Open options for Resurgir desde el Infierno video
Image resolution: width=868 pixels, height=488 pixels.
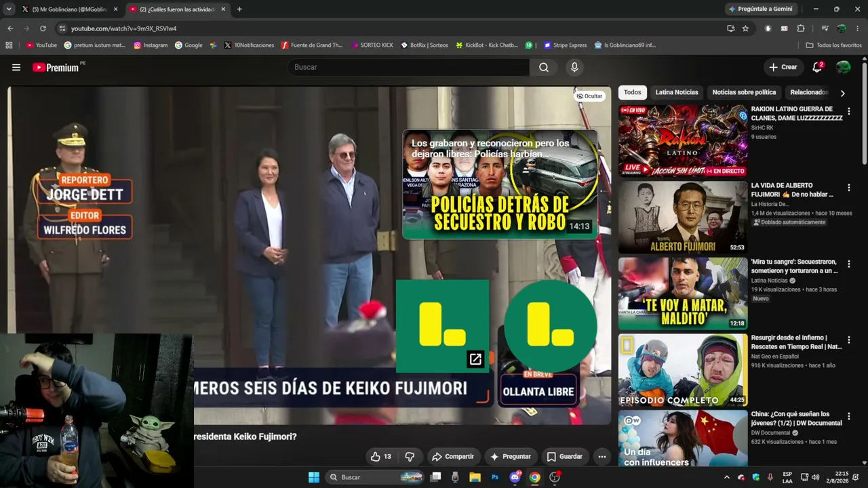pyautogui.click(x=848, y=340)
